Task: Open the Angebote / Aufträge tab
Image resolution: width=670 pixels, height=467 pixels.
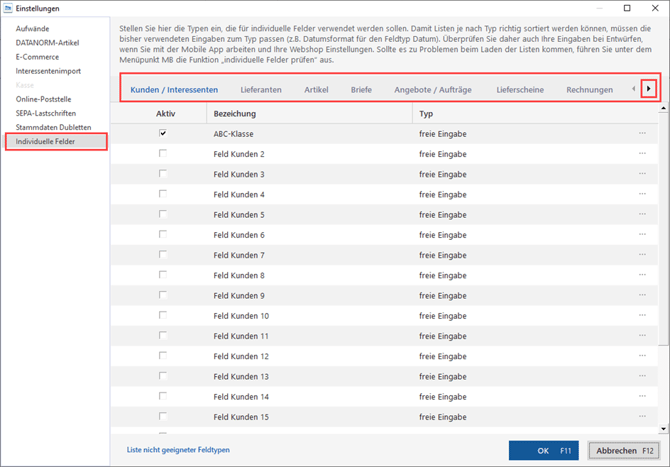Action: pos(434,90)
